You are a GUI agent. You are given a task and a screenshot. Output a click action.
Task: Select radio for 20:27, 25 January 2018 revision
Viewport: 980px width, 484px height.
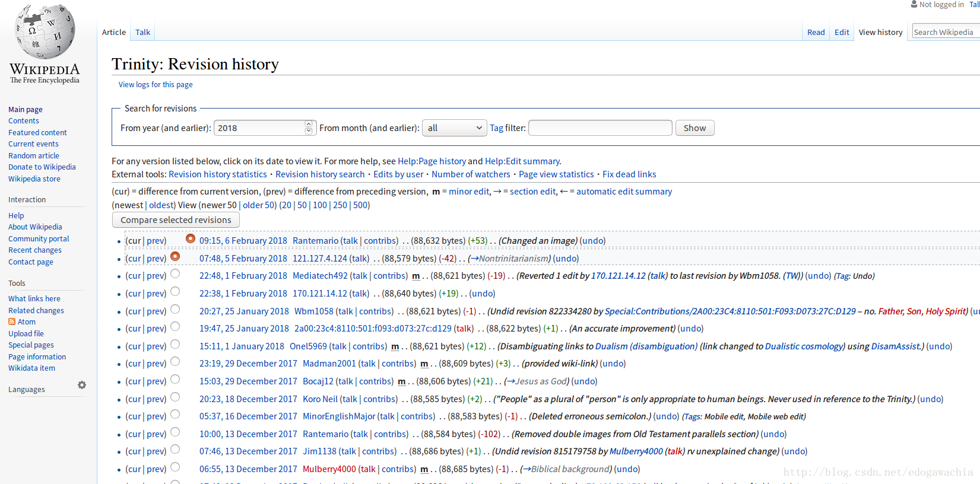click(x=175, y=309)
